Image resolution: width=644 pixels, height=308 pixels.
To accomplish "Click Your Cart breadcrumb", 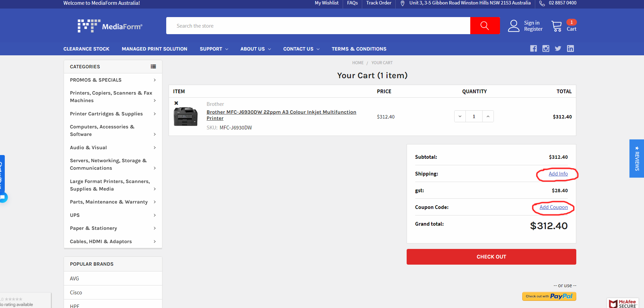I will point(382,63).
